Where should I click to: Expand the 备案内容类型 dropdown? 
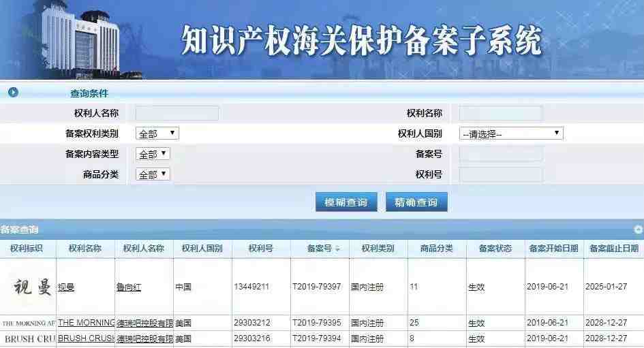coord(153,154)
